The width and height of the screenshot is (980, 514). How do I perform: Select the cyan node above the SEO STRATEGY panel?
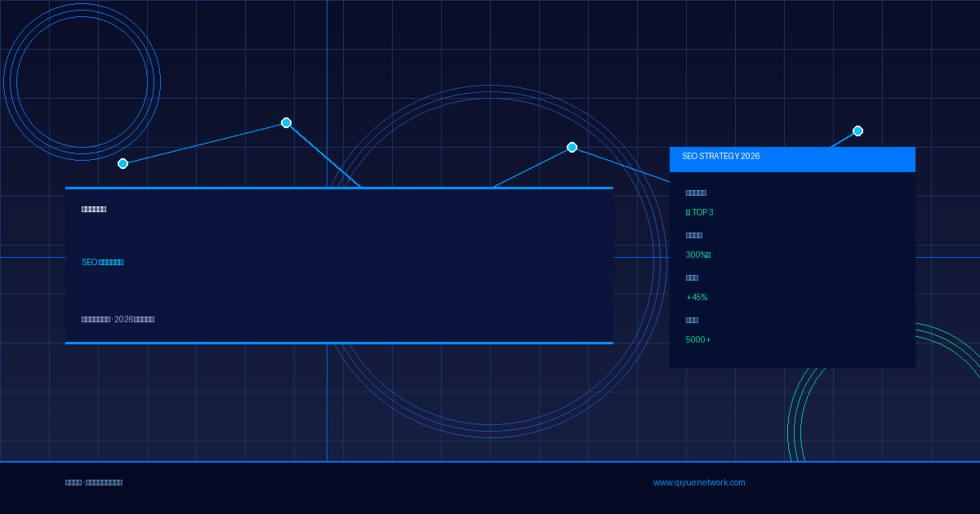coord(857,131)
